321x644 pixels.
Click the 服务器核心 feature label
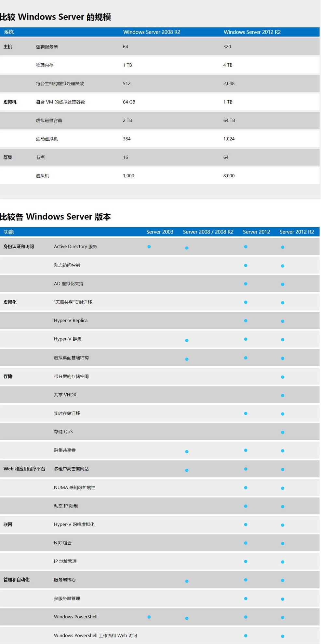click(x=65, y=580)
